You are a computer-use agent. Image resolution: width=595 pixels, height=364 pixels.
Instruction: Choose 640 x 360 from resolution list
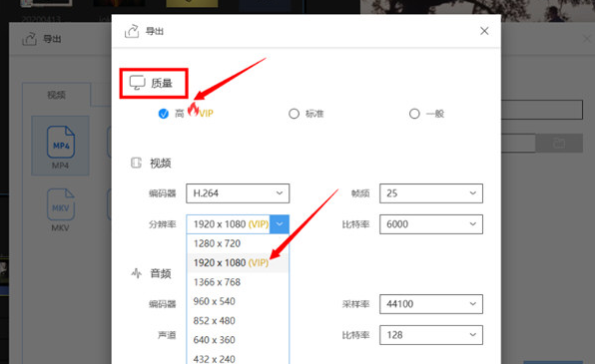tap(238, 340)
